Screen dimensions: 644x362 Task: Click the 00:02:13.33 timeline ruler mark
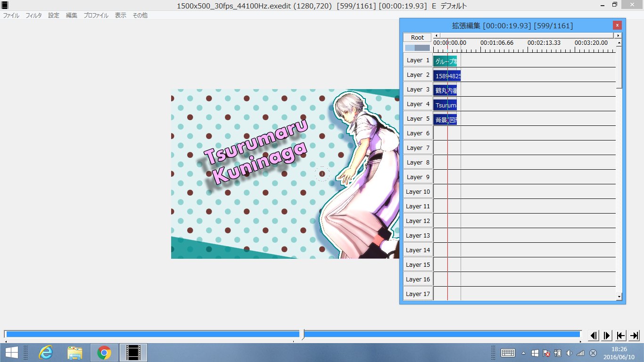(544, 43)
